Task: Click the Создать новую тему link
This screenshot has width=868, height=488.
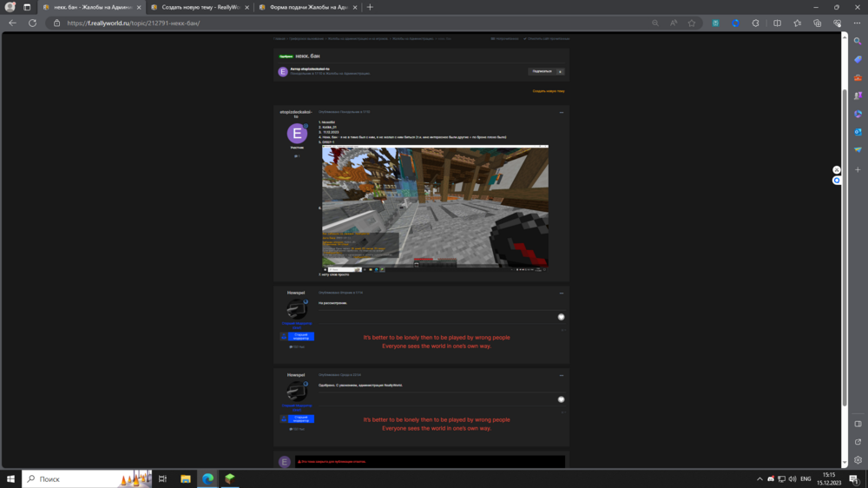Action: click(549, 91)
